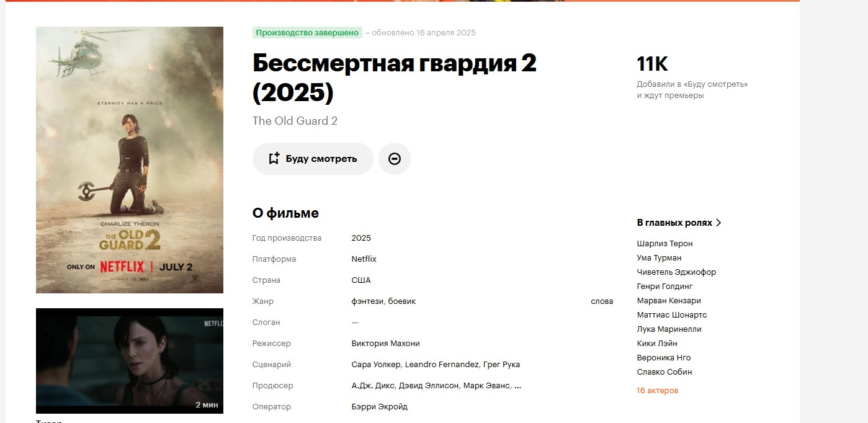Click the «обновлено 16 апреля 2025» text

424,33
